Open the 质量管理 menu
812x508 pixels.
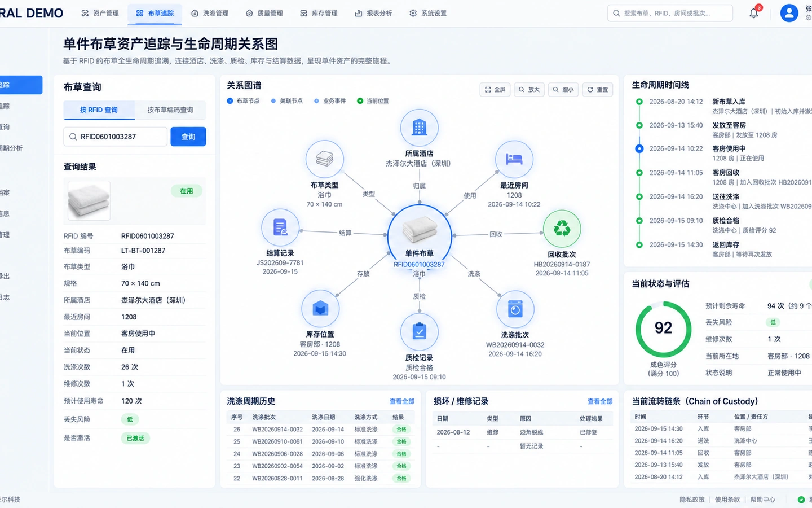(x=264, y=13)
